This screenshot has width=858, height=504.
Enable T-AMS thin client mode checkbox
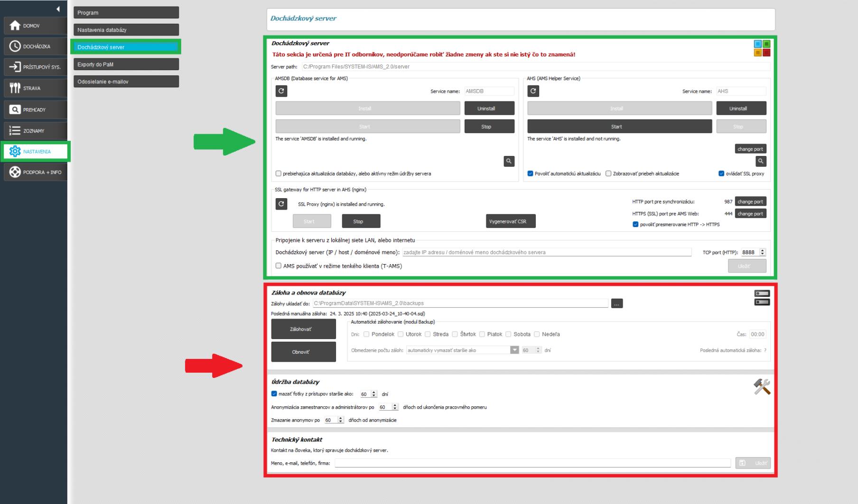coord(279,266)
